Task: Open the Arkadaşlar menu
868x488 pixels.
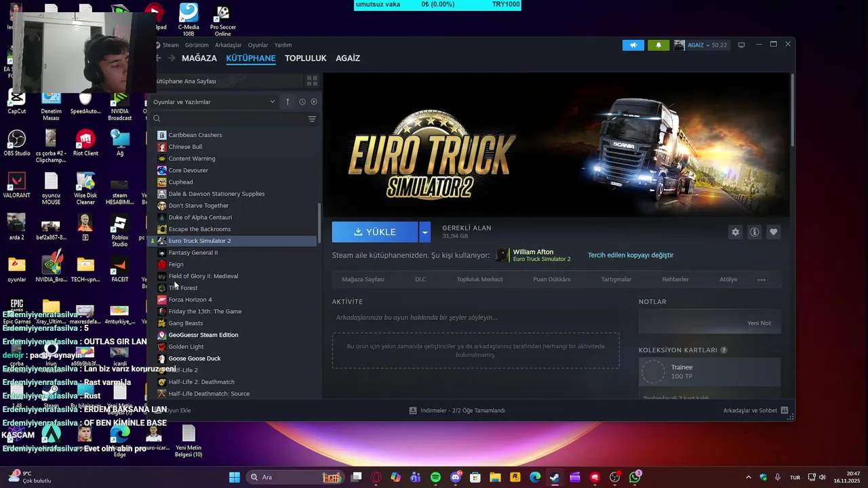Action: pyautogui.click(x=229, y=45)
